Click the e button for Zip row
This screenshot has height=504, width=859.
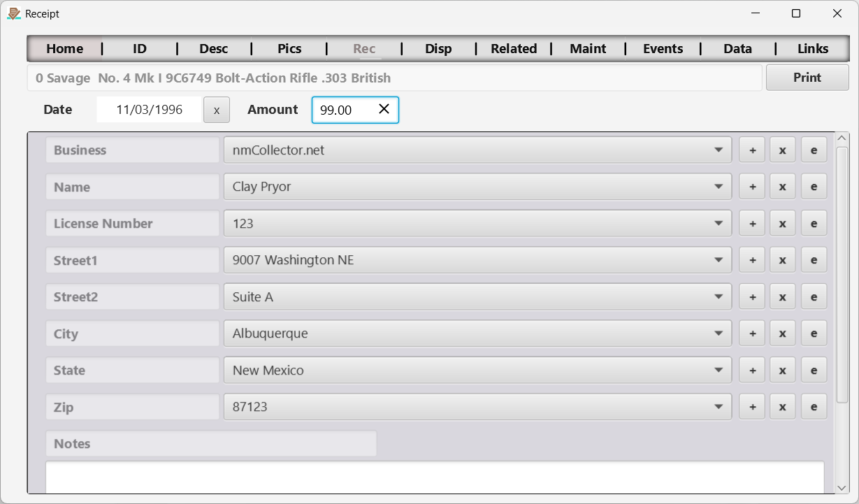point(814,407)
